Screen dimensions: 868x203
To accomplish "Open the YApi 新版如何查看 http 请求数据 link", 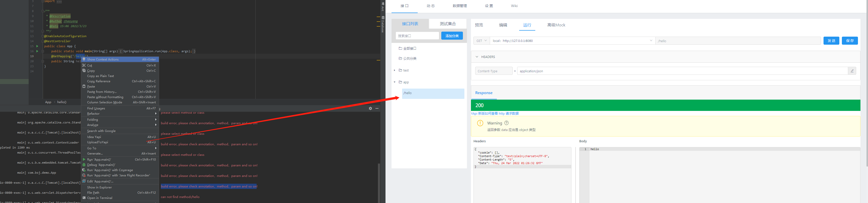I will [x=495, y=113].
